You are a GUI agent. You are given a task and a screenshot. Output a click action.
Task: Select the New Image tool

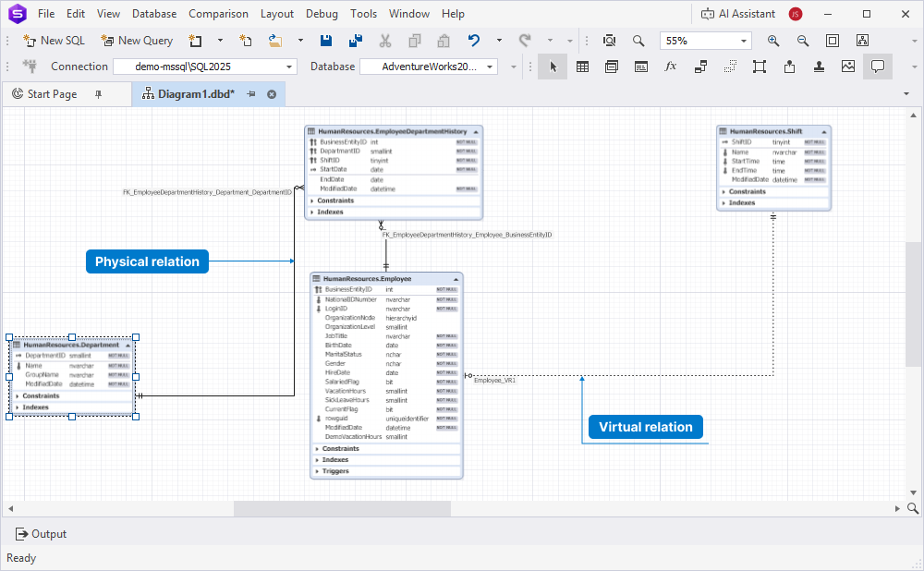[848, 67]
